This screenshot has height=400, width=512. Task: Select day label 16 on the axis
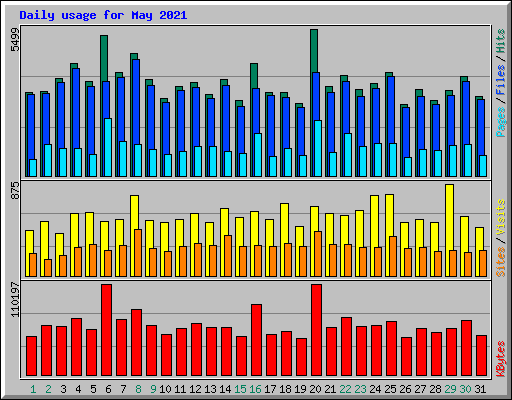[255, 389]
